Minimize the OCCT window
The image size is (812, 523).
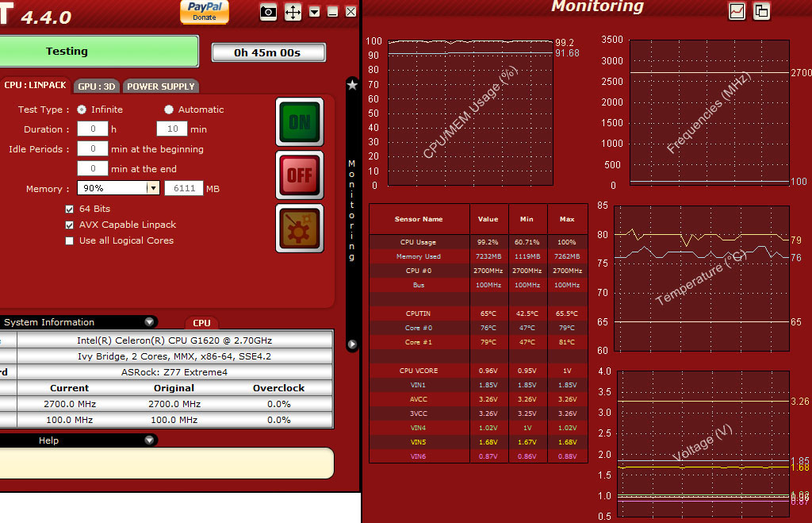(x=333, y=12)
